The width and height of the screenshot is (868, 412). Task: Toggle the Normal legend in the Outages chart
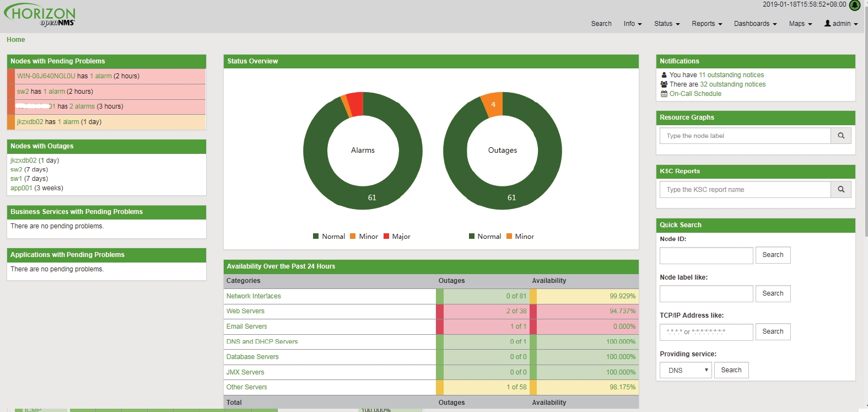click(485, 236)
